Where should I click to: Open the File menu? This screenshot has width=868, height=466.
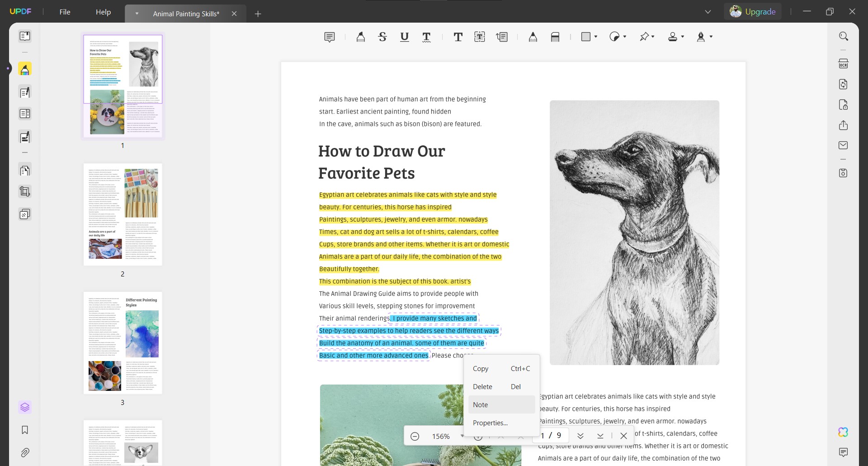65,12
